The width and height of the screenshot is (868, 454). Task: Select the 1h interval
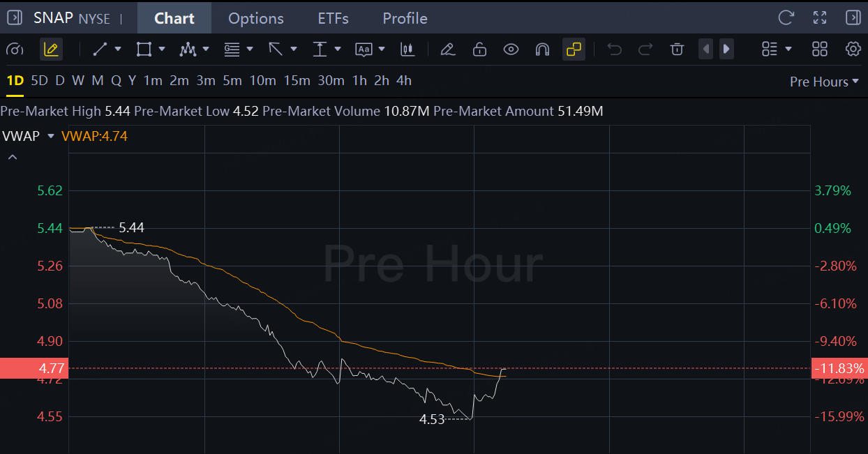click(x=359, y=81)
